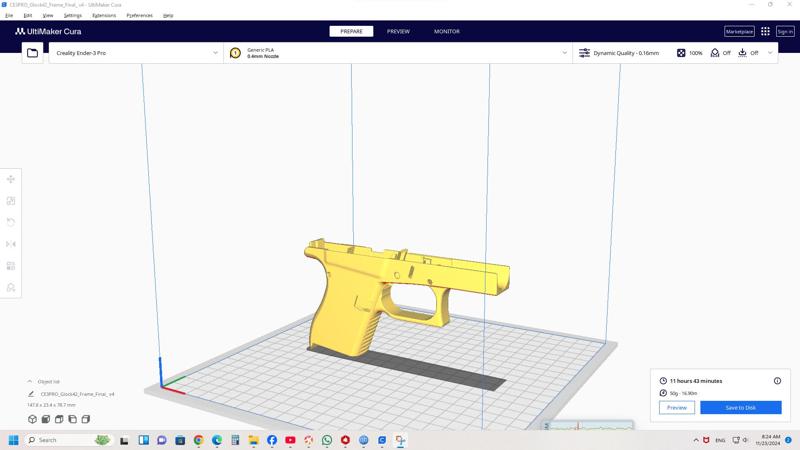The image size is (800, 450).
Task: Open the Edit menu
Action: (28, 15)
